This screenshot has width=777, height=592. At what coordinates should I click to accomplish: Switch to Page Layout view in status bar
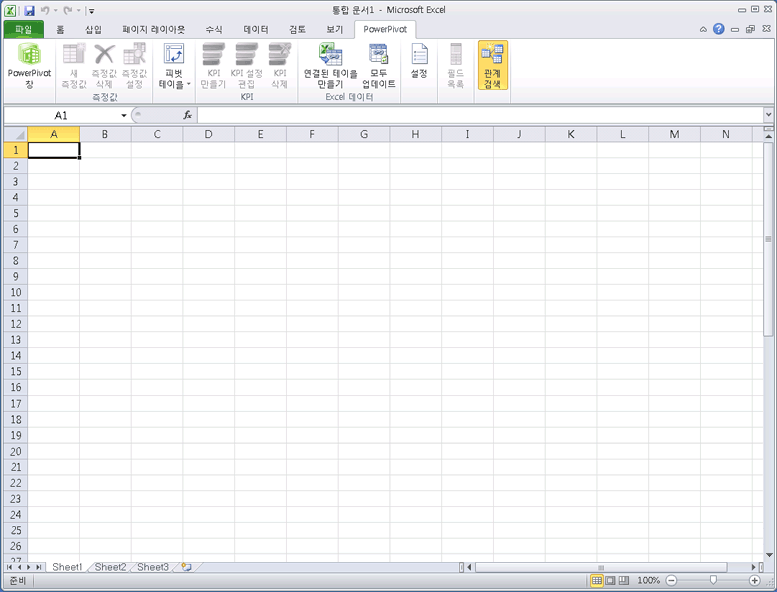(610, 580)
